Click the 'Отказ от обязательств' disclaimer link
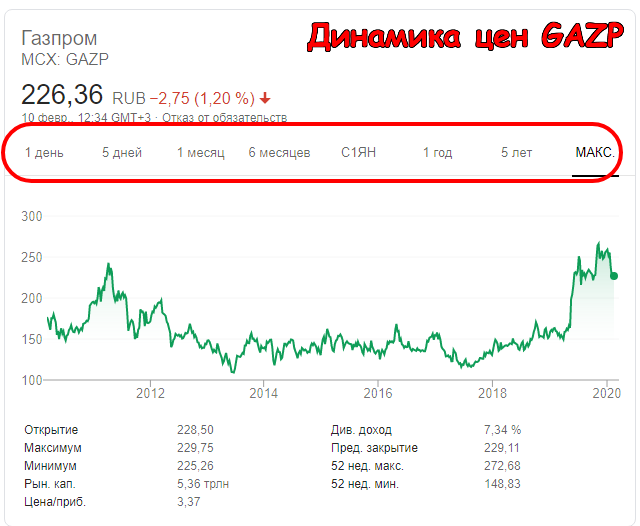Viewport: 640px width, 526px height. pyautogui.click(x=224, y=118)
